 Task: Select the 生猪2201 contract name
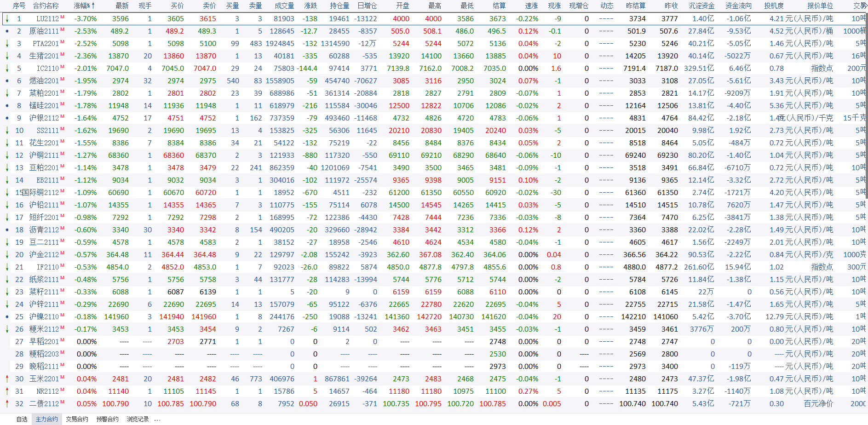click(44, 56)
